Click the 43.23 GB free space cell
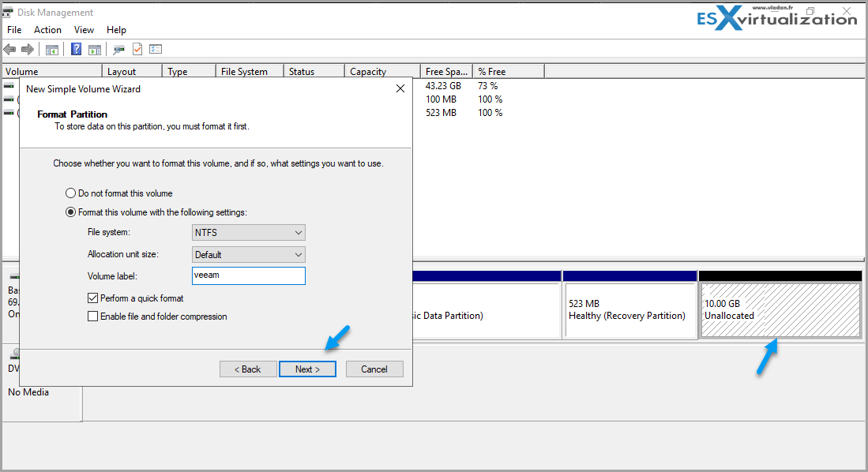Viewport: 868px width, 472px height. tap(443, 86)
